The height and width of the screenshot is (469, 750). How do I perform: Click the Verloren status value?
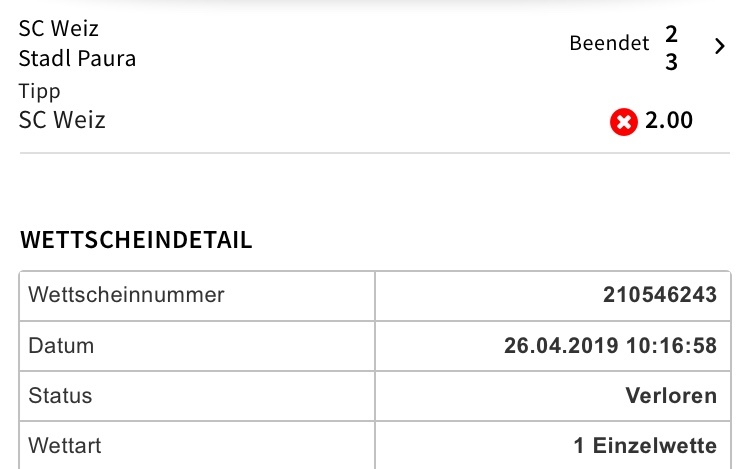pos(671,396)
